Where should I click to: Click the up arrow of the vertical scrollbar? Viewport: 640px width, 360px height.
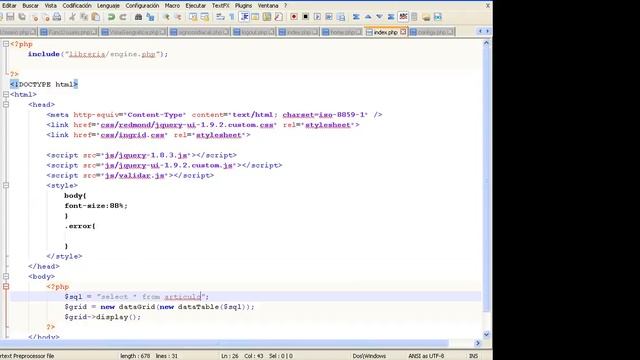(486, 43)
